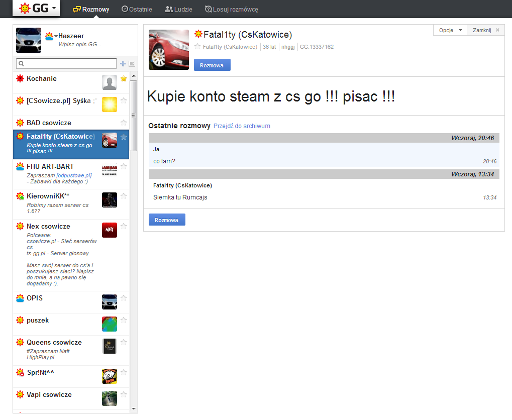Image resolution: width=512 pixels, height=420 pixels.
Task: Open the Opcje dropdown
Action: (x=450, y=30)
